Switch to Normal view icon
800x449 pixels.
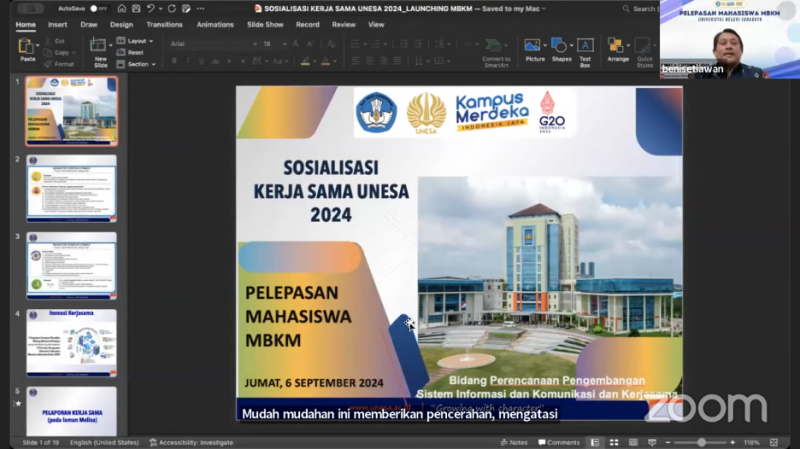pyautogui.click(x=595, y=442)
